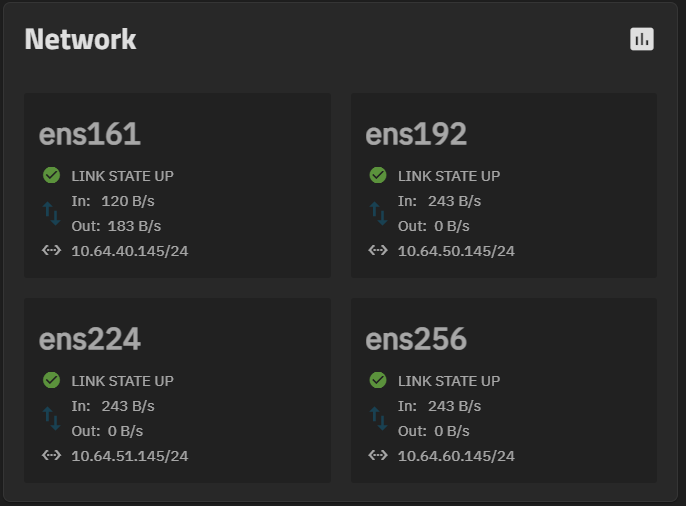Click ens256 IP address arrows icon
The image size is (686, 506).
(378, 455)
